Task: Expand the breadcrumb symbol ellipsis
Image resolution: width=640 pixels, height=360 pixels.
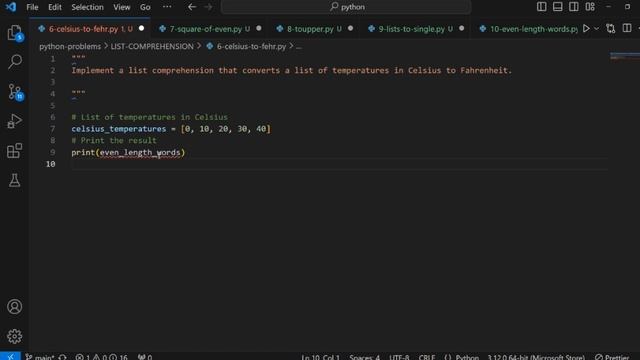Action: coord(299,47)
